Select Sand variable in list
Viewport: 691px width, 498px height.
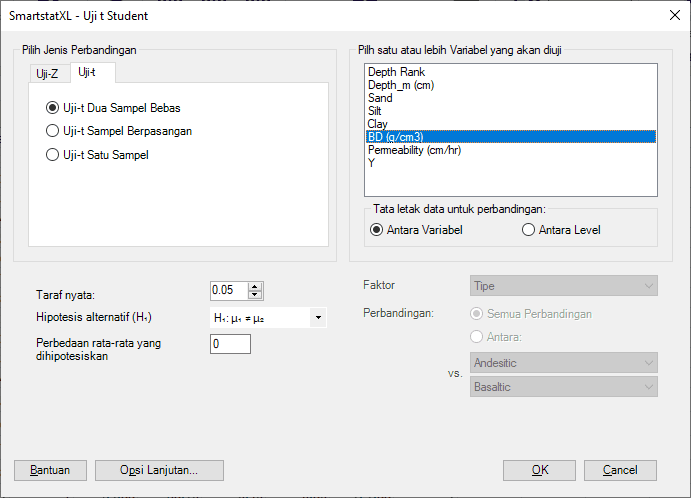click(x=380, y=99)
